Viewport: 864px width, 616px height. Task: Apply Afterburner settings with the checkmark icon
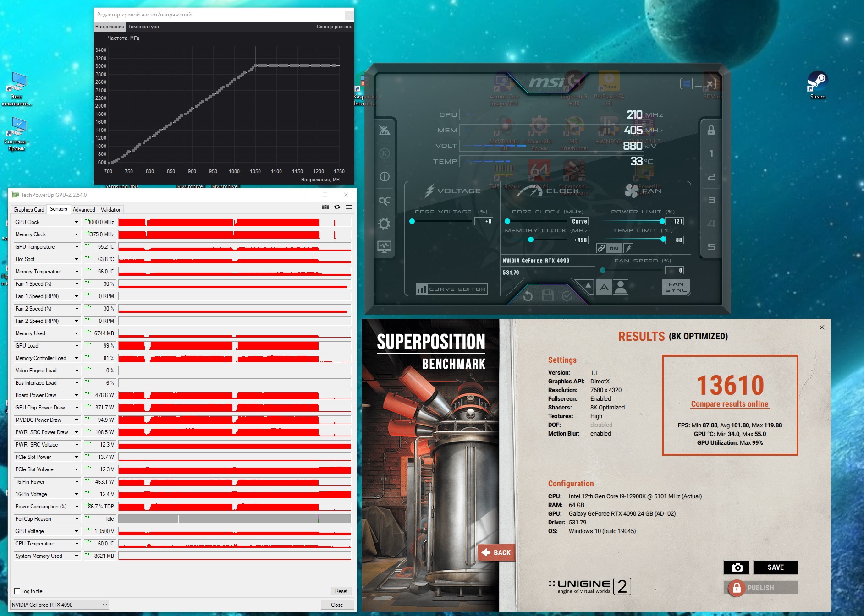click(567, 296)
